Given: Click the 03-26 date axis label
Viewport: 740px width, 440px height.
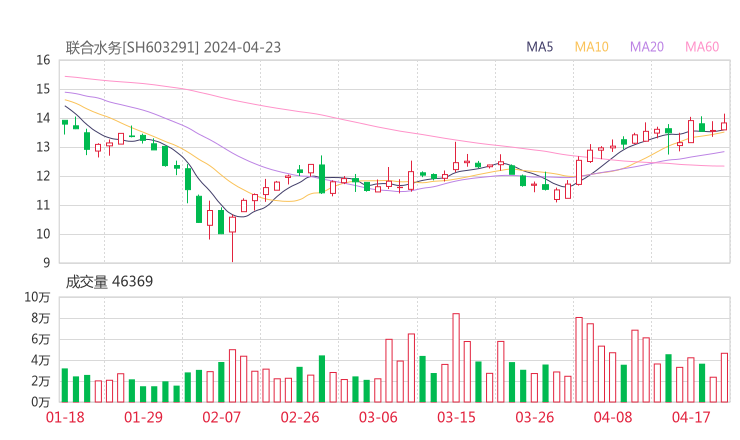Looking at the screenshot, I should point(534,417).
